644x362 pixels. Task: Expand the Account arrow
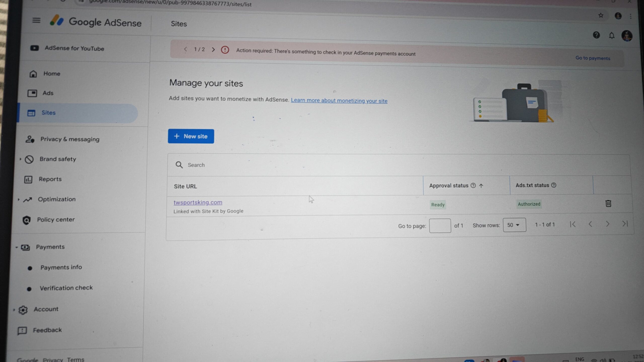(x=14, y=310)
